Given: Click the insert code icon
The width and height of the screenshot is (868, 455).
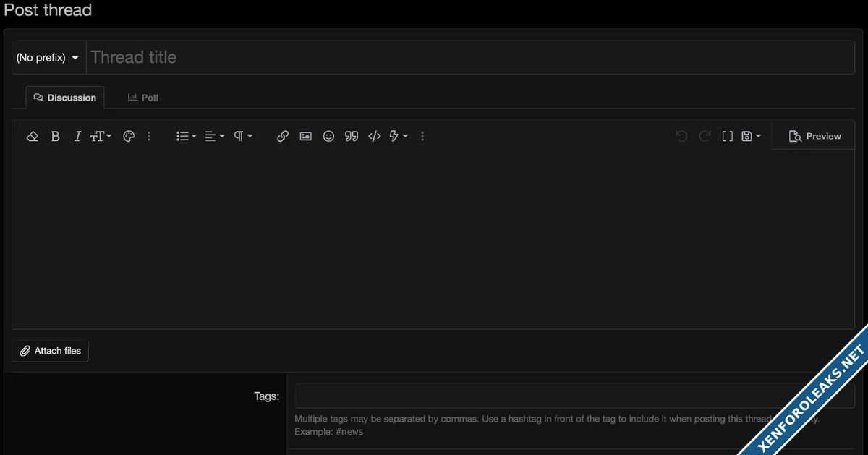Looking at the screenshot, I should click(x=374, y=136).
